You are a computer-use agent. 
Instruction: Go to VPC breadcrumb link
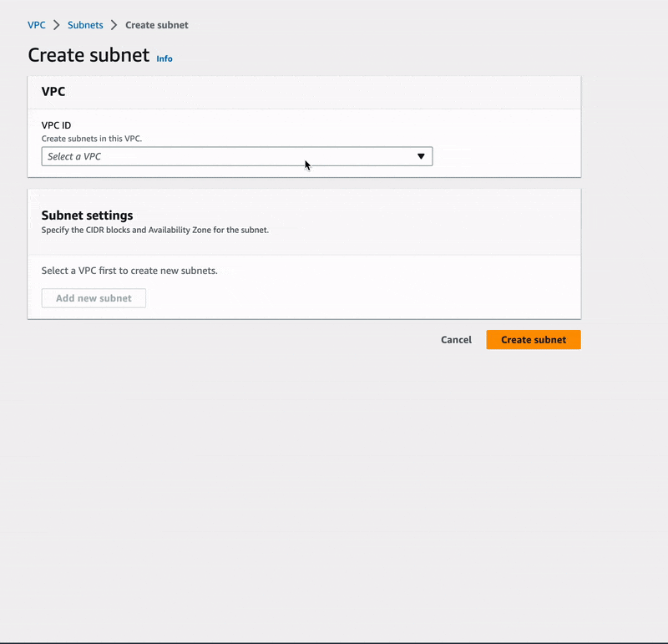click(x=37, y=25)
